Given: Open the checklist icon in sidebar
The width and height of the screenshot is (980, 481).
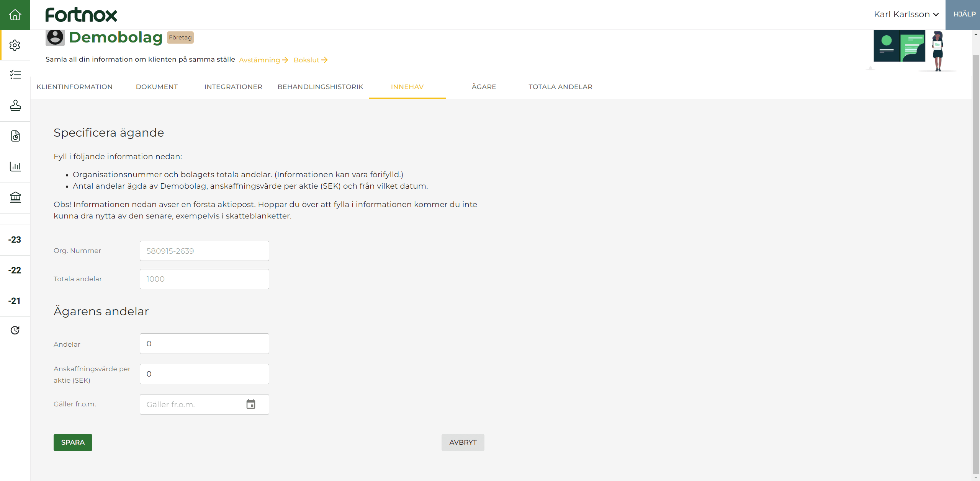Looking at the screenshot, I should click(x=15, y=75).
